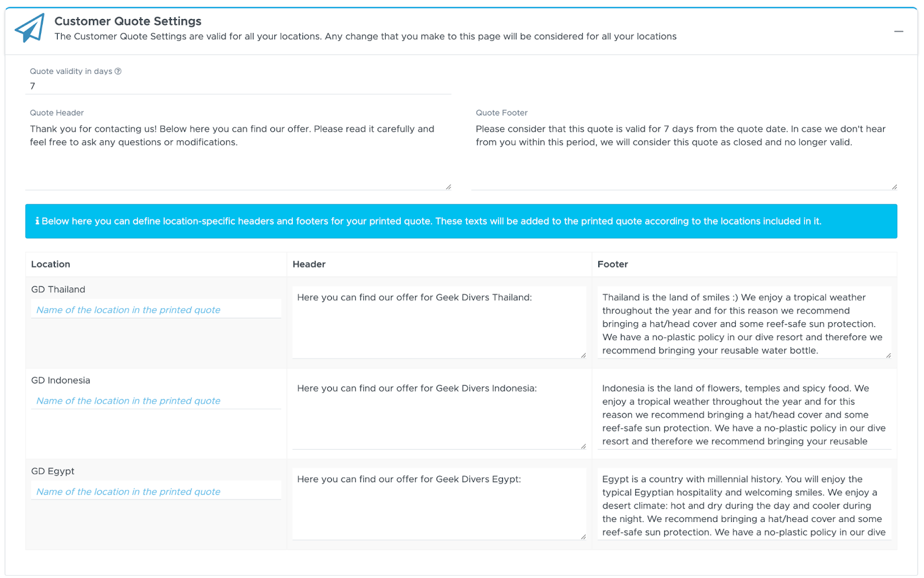
Task: Click the Footer column heading
Action: (613, 264)
